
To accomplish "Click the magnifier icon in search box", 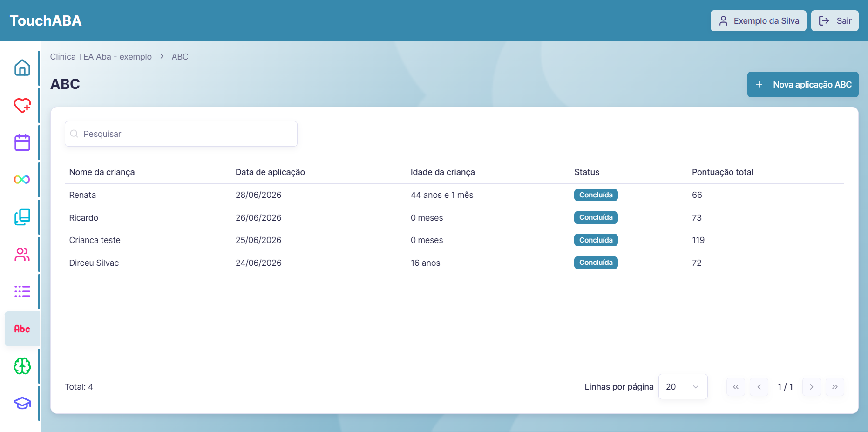I will click(x=74, y=134).
